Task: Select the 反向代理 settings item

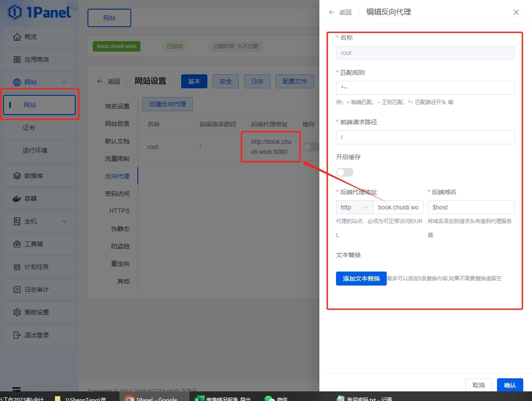Action: click(117, 176)
